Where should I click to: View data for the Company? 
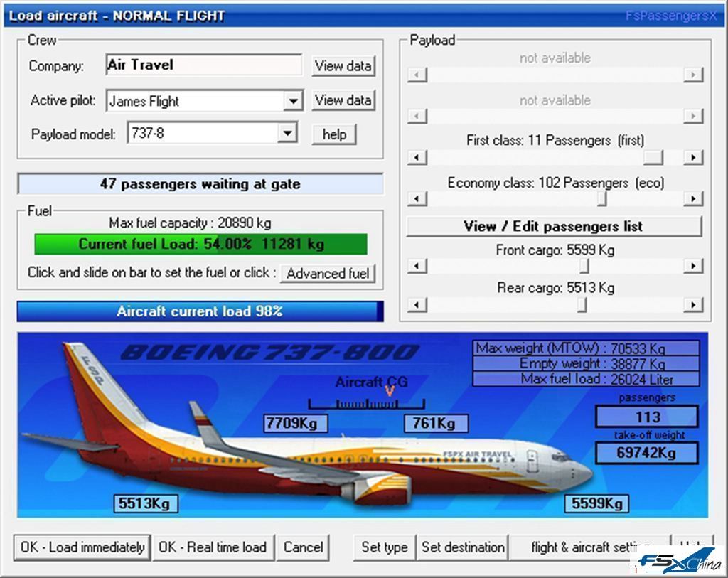tap(343, 66)
